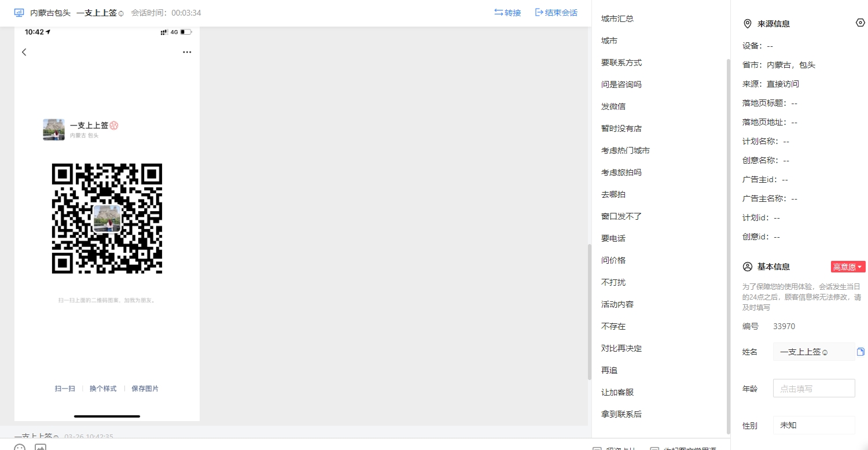Select quick reply 问是咨询吗

coord(621,84)
